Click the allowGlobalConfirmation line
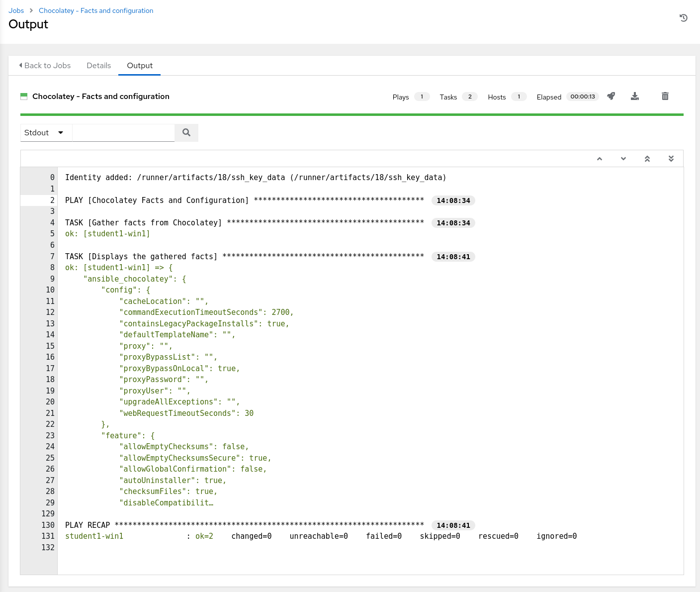Screen dimensions: 700x592 click(x=193, y=469)
